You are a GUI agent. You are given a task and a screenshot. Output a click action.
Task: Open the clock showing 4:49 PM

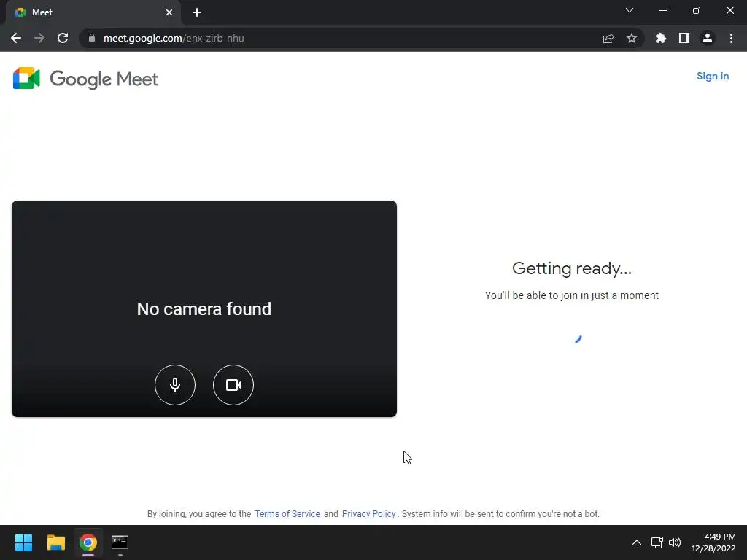click(713, 542)
